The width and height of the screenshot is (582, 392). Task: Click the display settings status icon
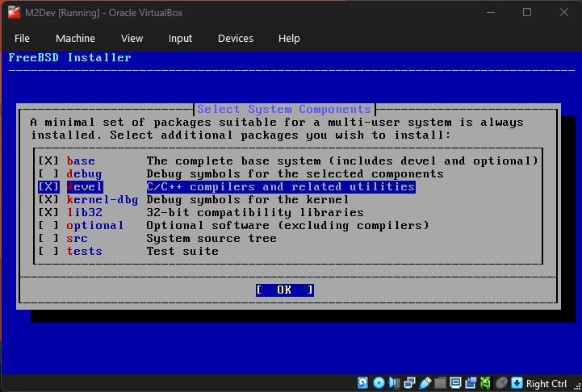click(455, 383)
